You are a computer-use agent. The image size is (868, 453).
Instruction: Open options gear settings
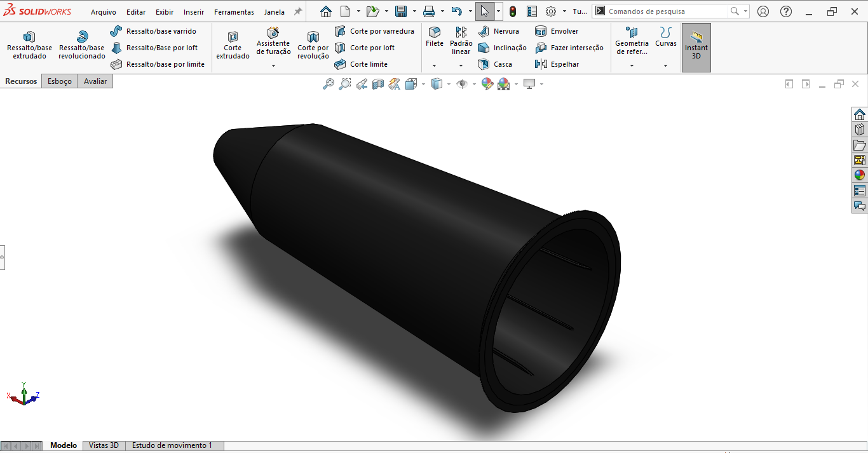(551, 11)
